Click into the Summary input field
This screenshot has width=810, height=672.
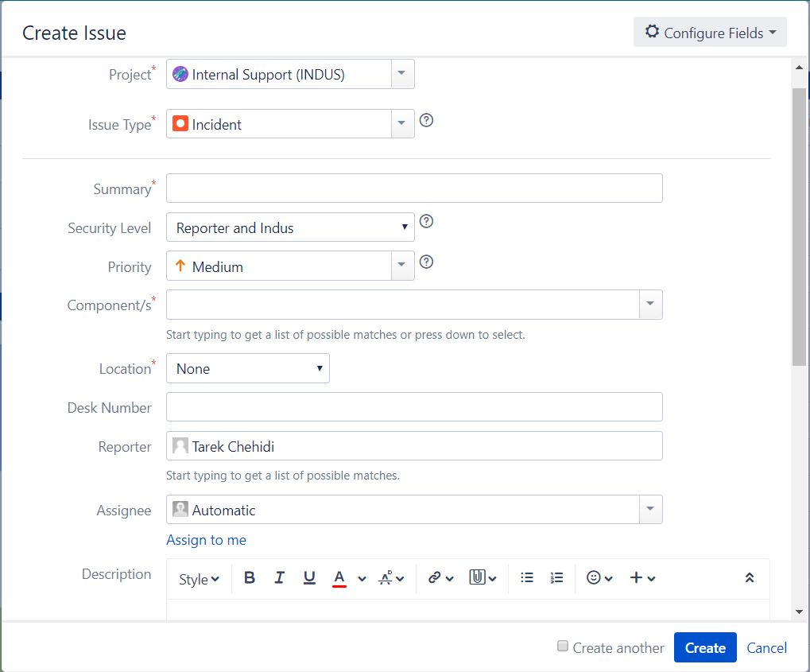coord(414,188)
